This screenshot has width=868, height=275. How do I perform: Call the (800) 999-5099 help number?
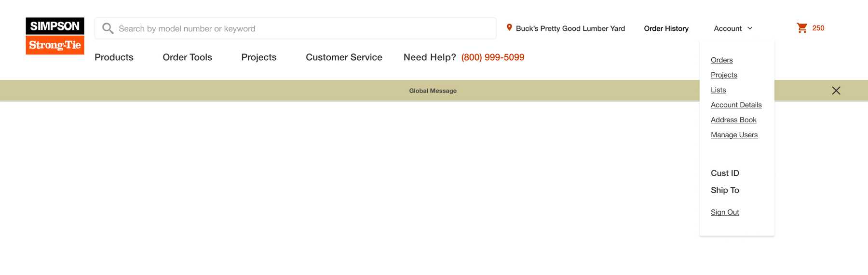tap(492, 57)
